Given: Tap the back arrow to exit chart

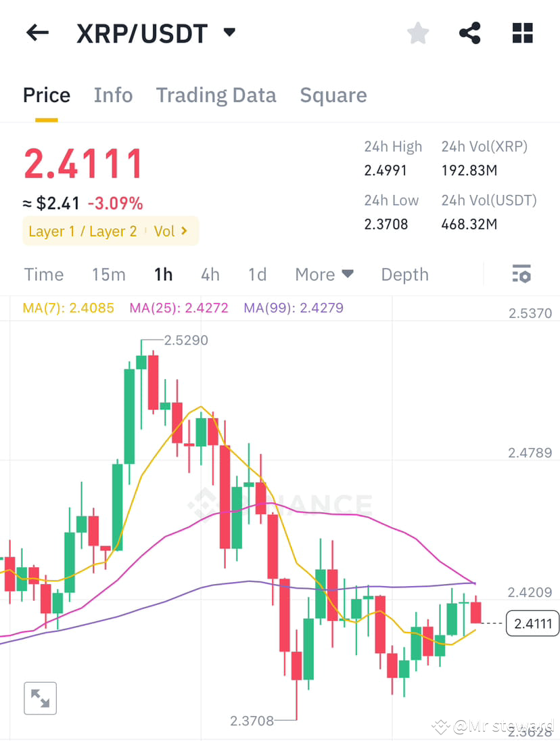Looking at the screenshot, I should coord(37,32).
